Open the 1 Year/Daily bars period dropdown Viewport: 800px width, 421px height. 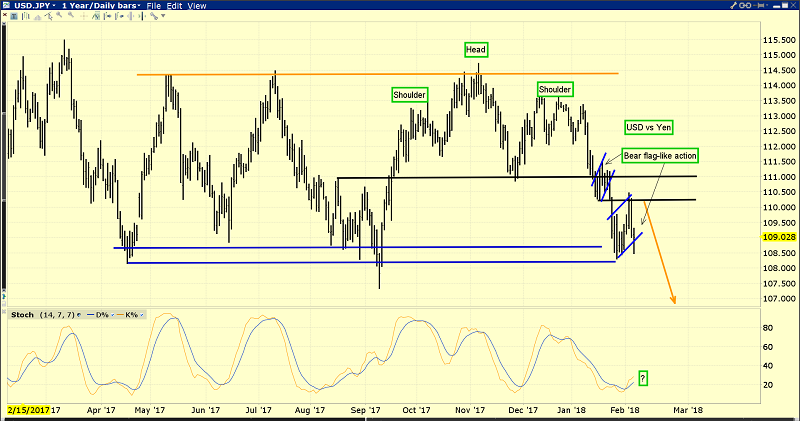pyautogui.click(x=101, y=6)
